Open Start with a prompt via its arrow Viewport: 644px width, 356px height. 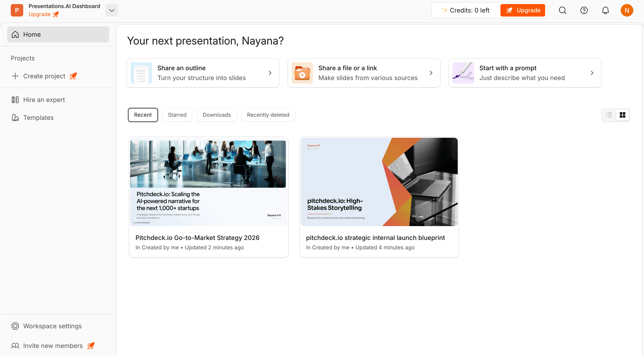(x=592, y=73)
